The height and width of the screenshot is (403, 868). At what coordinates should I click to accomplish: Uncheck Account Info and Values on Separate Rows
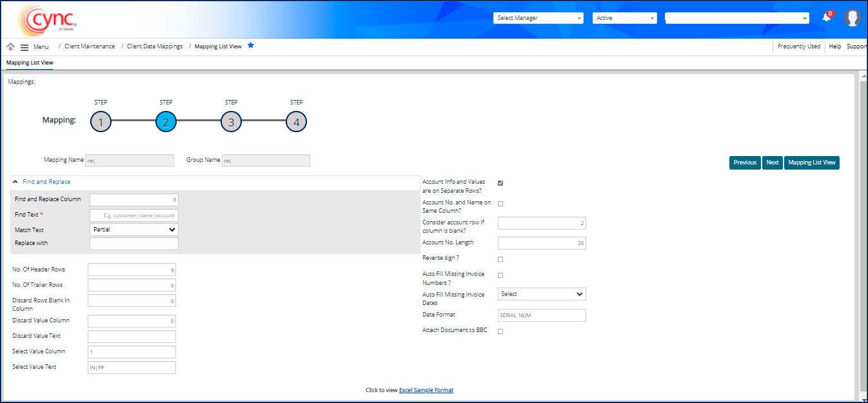[x=500, y=183]
